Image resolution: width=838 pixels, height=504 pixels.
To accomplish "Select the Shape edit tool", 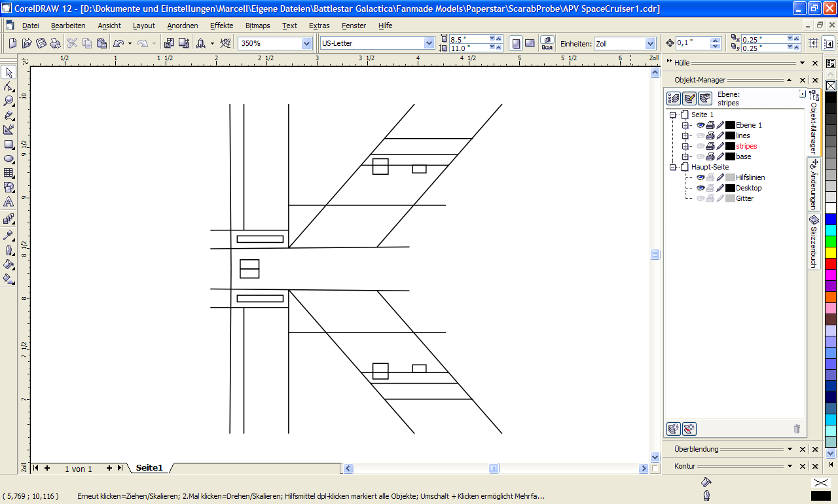I will click(x=9, y=86).
